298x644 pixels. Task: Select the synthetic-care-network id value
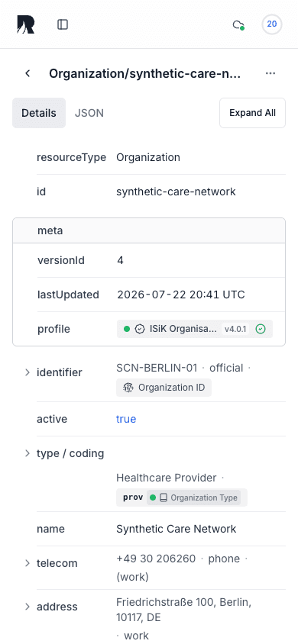pyautogui.click(x=176, y=192)
